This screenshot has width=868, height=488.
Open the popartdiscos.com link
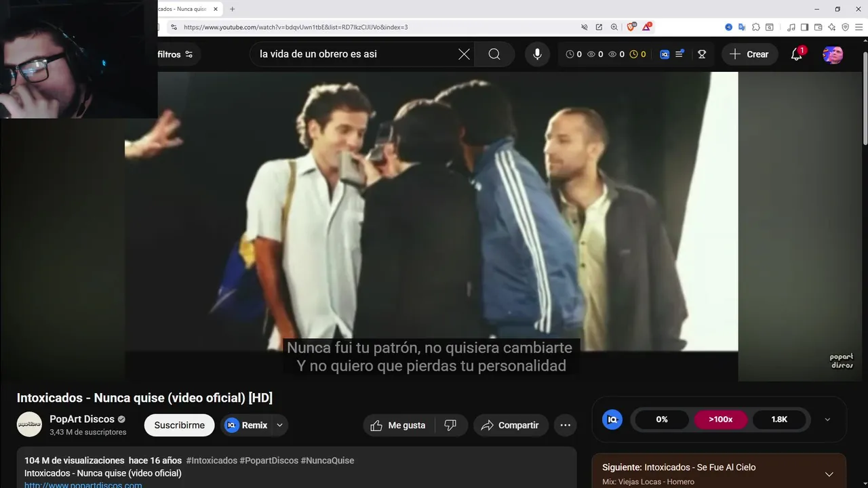coord(83,485)
